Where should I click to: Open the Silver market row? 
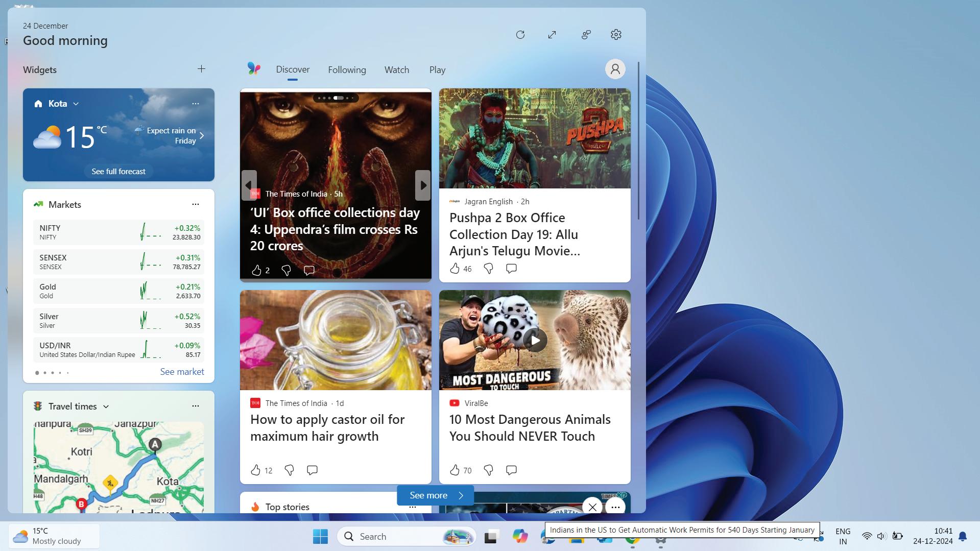pyautogui.click(x=118, y=321)
